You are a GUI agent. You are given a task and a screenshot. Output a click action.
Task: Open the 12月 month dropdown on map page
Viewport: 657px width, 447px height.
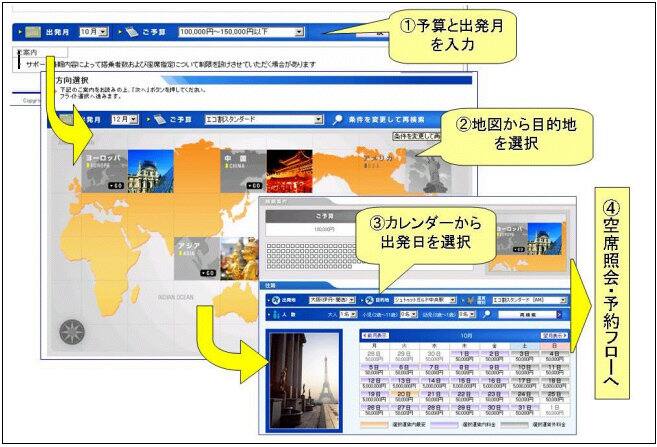135,119
